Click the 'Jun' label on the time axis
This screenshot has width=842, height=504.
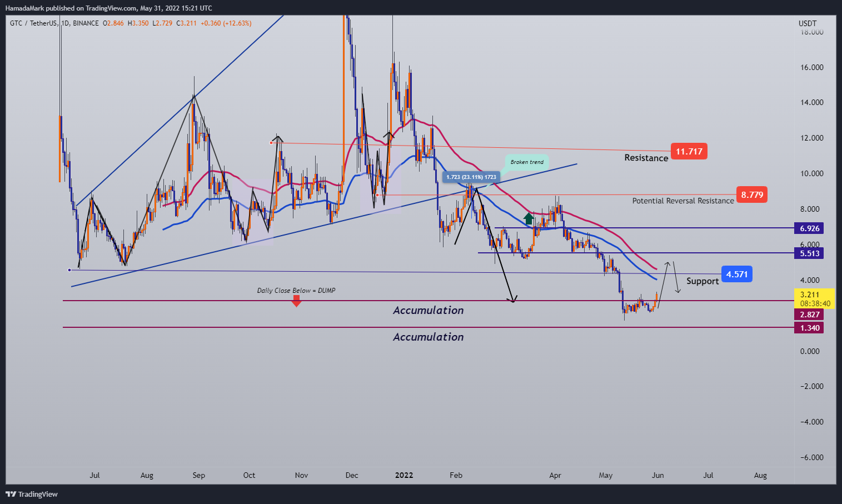tap(657, 475)
